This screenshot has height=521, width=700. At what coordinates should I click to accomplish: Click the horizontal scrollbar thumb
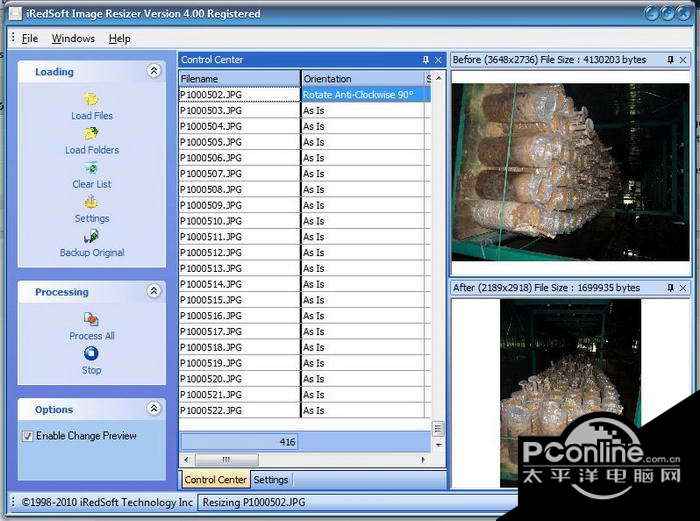click(226, 459)
